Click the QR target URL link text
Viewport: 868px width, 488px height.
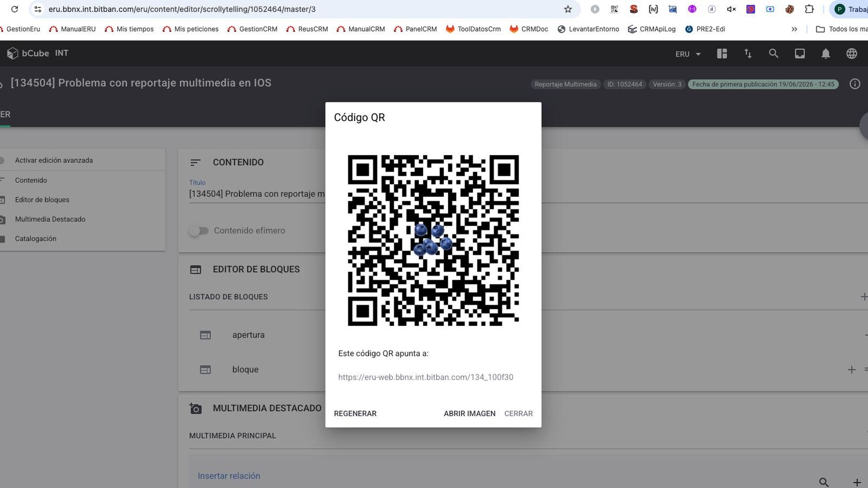(426, 377)
